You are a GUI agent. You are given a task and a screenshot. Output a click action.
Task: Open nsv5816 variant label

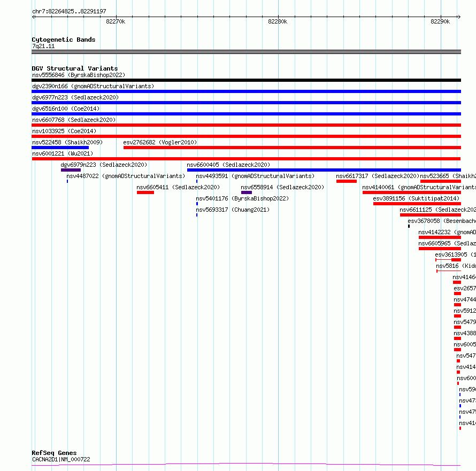coord(456,266)
